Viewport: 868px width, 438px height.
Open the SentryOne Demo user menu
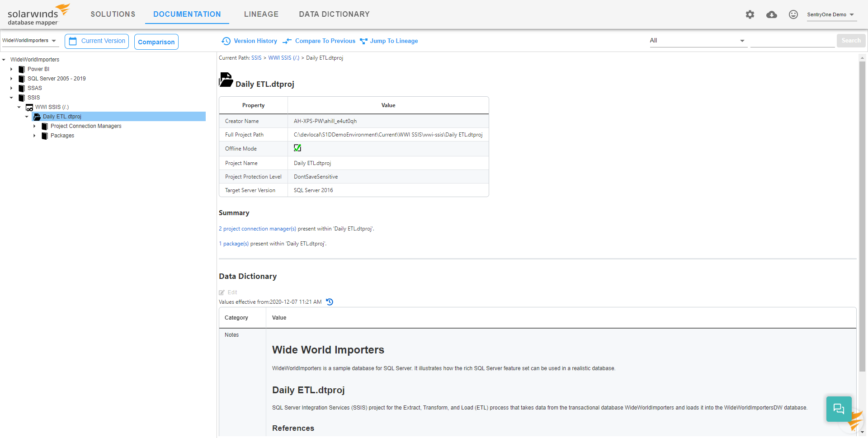[831, 14]
